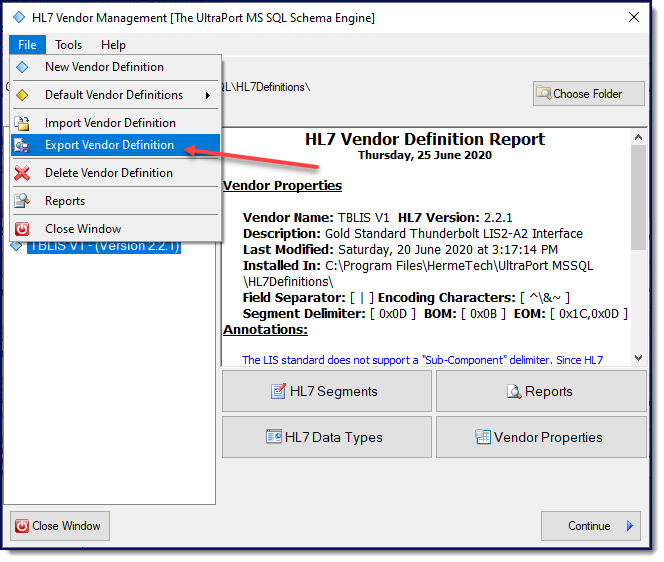Click the report scrollbar down arrow

click(x=638, y=358)
